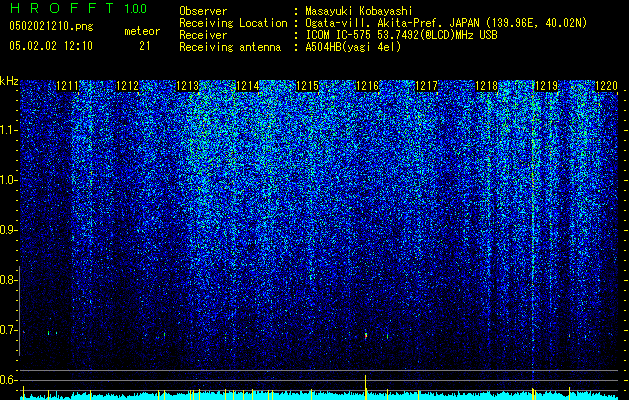The image size is (629, 400).
Task: Click the 1220 time marker
Action: point(606,86)
